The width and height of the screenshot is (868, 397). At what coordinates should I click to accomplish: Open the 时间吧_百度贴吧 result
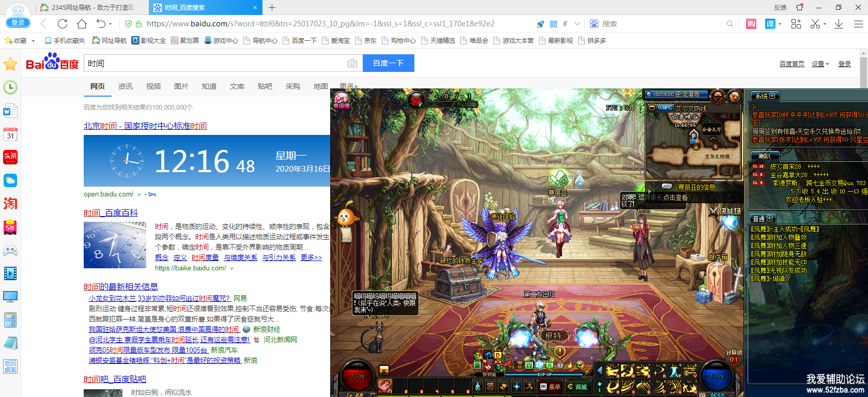115,379
